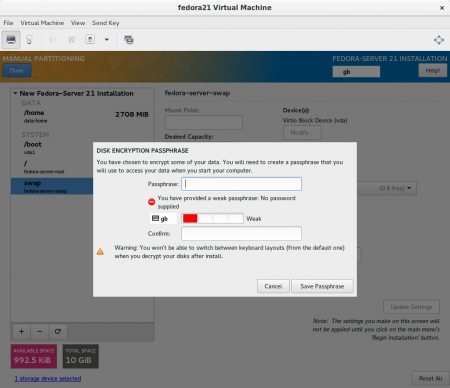Screen dimensions: 450x388
Task: Add a new mount point plus button
Action: (21, 331)
